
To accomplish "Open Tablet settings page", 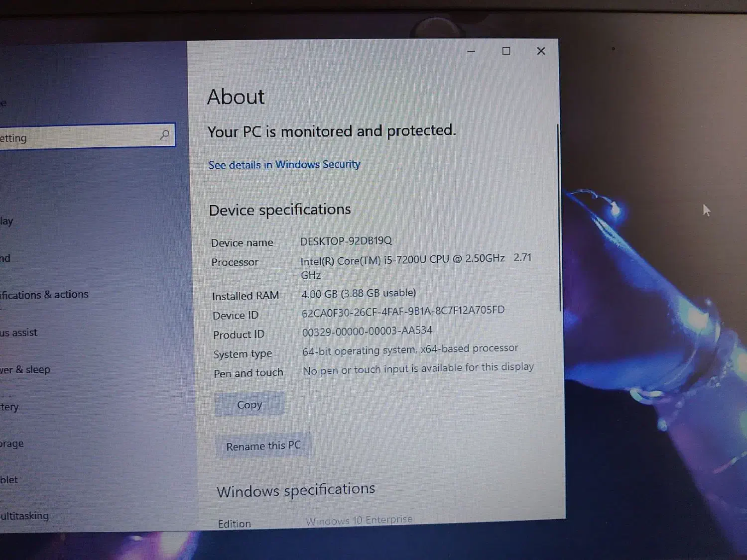I will [x=9, y=480].
